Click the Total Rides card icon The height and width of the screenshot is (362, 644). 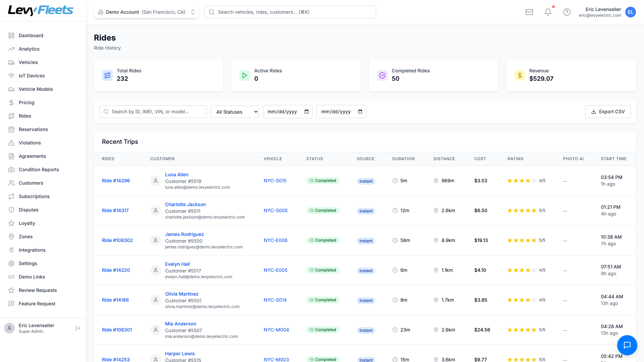[x=107, y=75]
